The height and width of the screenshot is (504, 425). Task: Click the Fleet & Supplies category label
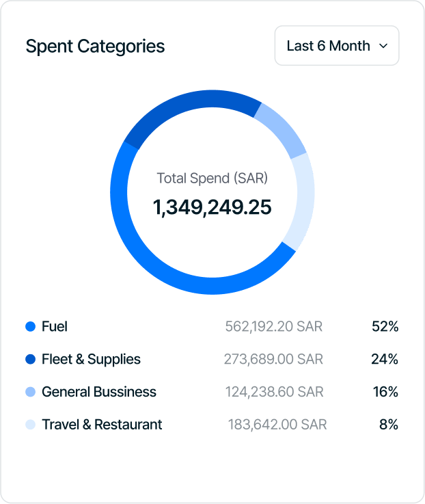tap(91, 360)
